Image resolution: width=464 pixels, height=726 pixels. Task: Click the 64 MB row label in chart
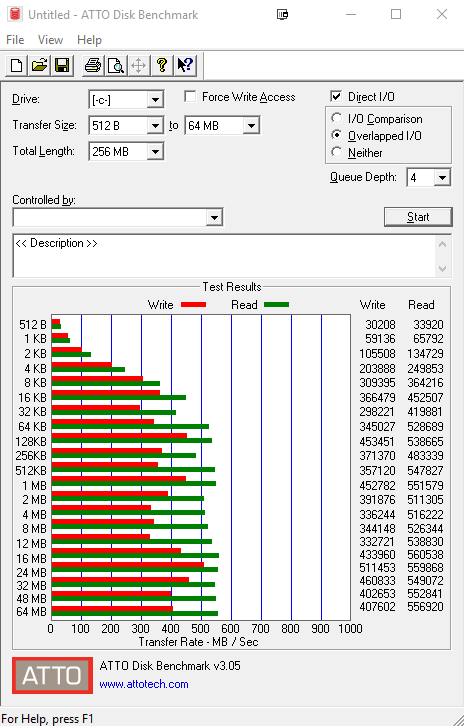pos(31,612)
